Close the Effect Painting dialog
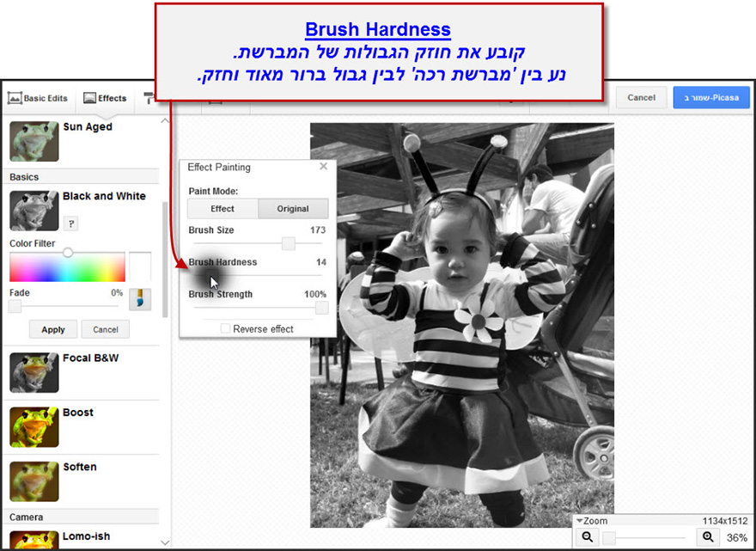 click(x=323, y=167)
